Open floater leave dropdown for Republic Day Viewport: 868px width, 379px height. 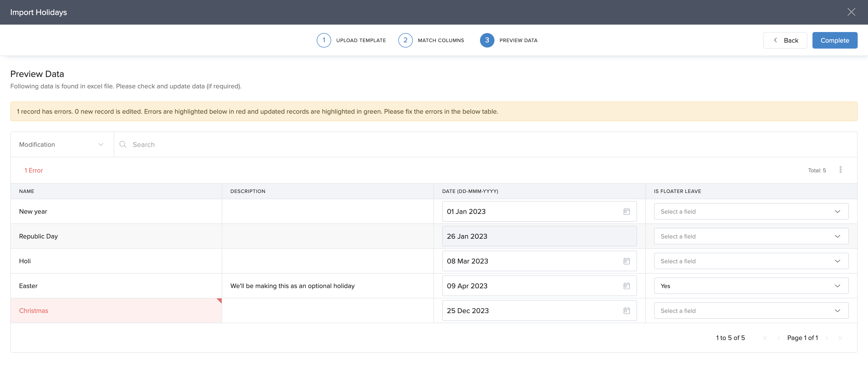751,236
